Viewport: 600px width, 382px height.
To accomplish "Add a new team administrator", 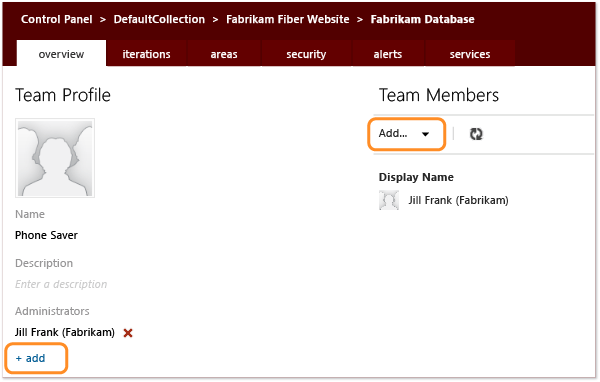I will [31, 358].
